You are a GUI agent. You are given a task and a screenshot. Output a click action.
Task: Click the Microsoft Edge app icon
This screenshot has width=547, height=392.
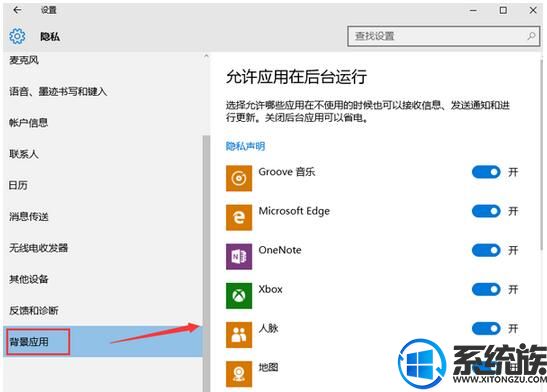239,218
